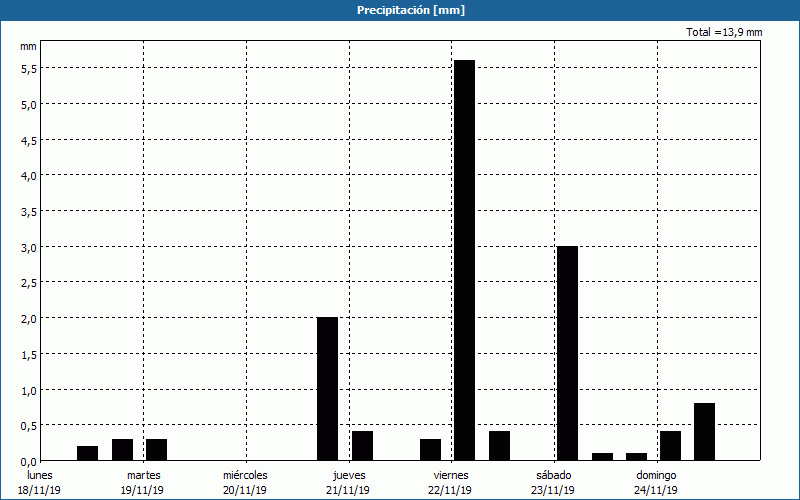
Task: Select the martes axis label
Action: tap(144, 475)
